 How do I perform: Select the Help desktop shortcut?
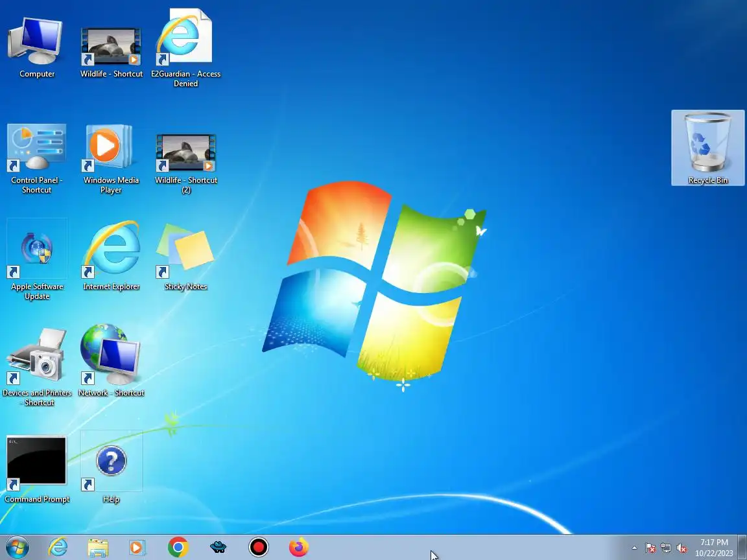pos(111,467)
